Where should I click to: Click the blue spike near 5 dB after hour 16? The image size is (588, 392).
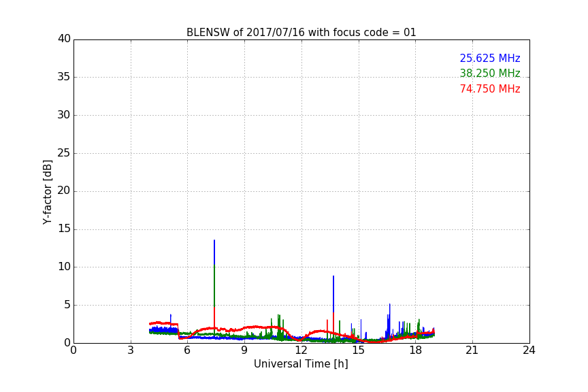point(390,319)
